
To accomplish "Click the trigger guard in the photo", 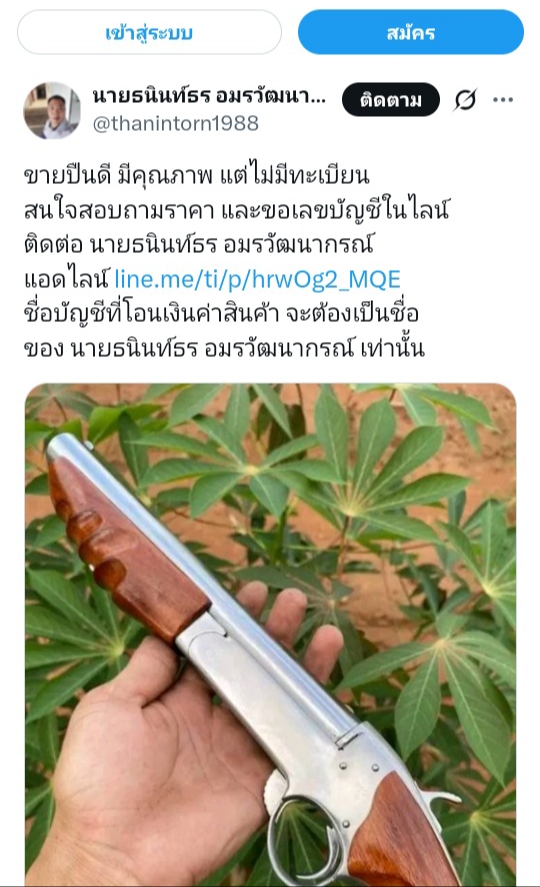I will (303, 837).
